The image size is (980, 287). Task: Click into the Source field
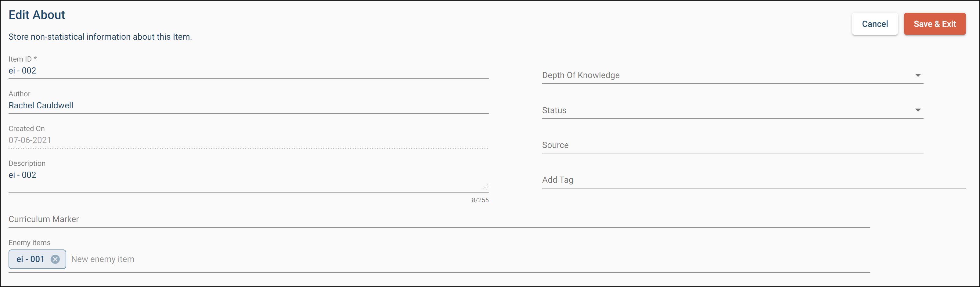pos(732,145)
